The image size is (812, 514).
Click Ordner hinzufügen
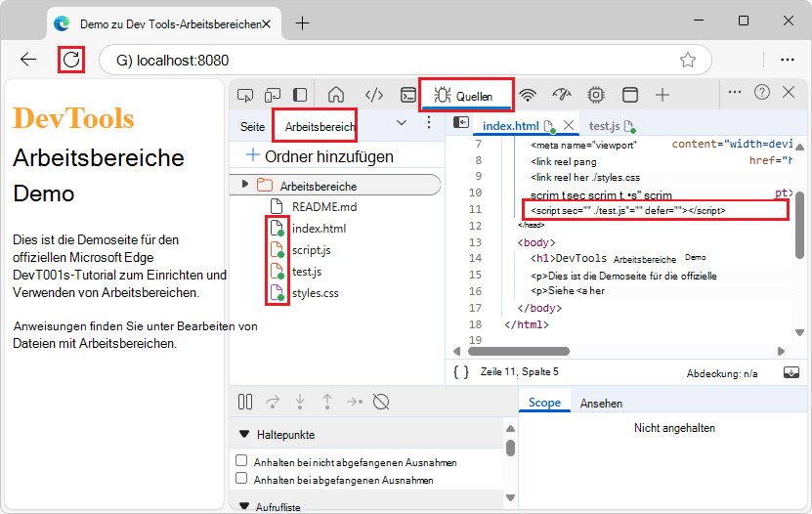320,156
